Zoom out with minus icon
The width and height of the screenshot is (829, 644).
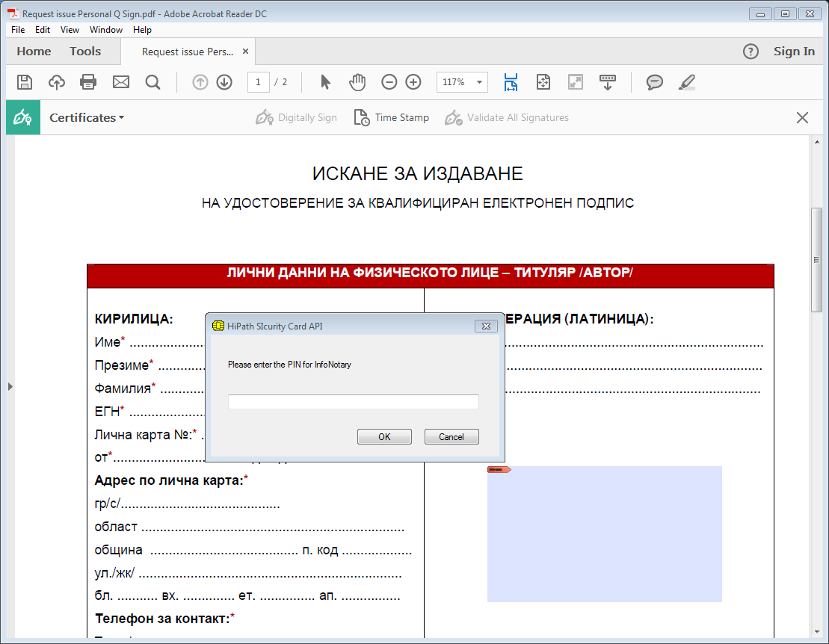click(x=389, y=82)
